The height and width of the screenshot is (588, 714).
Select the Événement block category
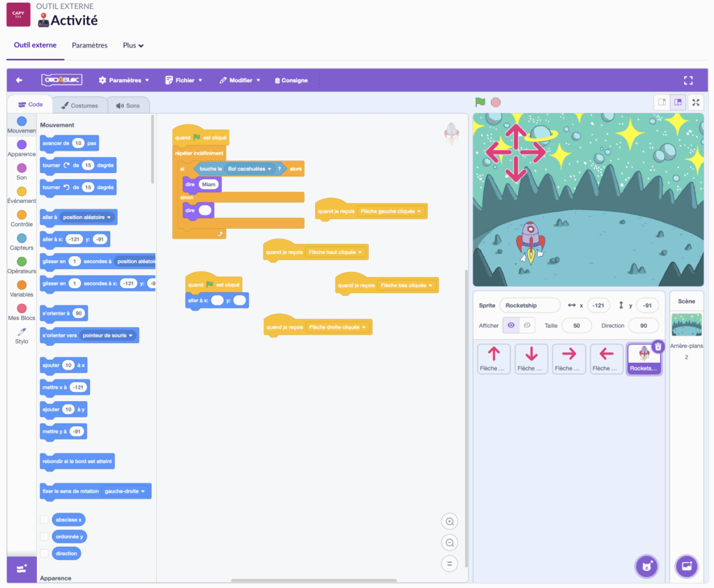(22, 195)
